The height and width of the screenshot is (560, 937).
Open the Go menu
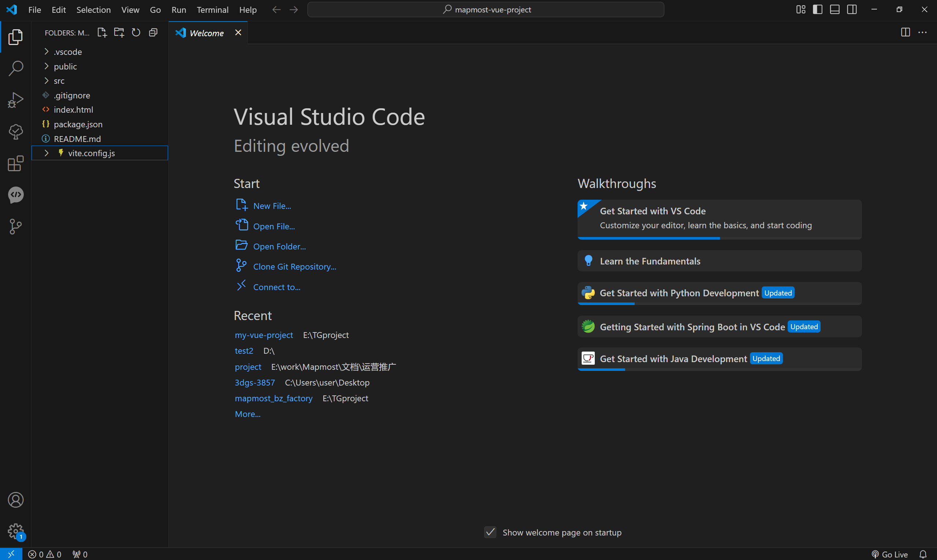tap(155, 10)
